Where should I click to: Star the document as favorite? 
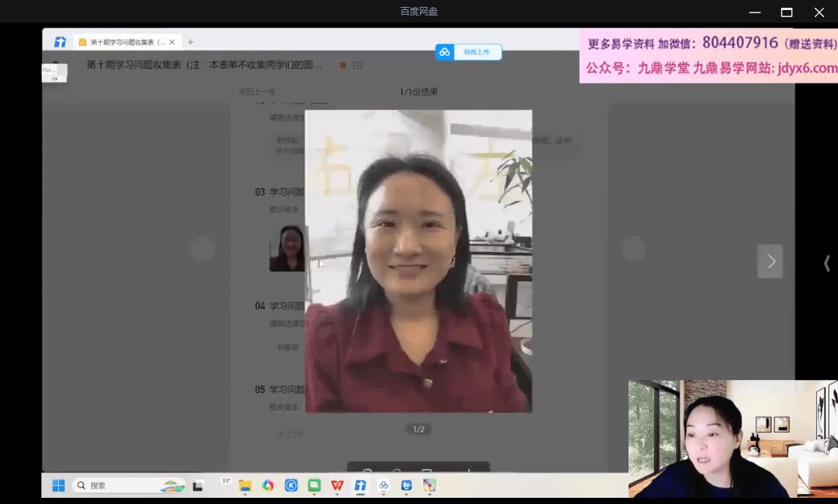coord(343,65)
